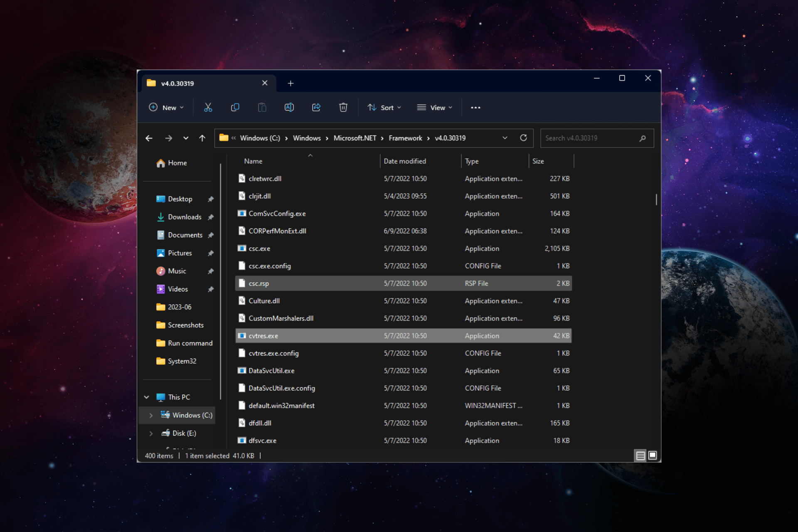Click the ComSvcConfig.exe file icon
Screen dimensions: 798x532
[241, 214]
